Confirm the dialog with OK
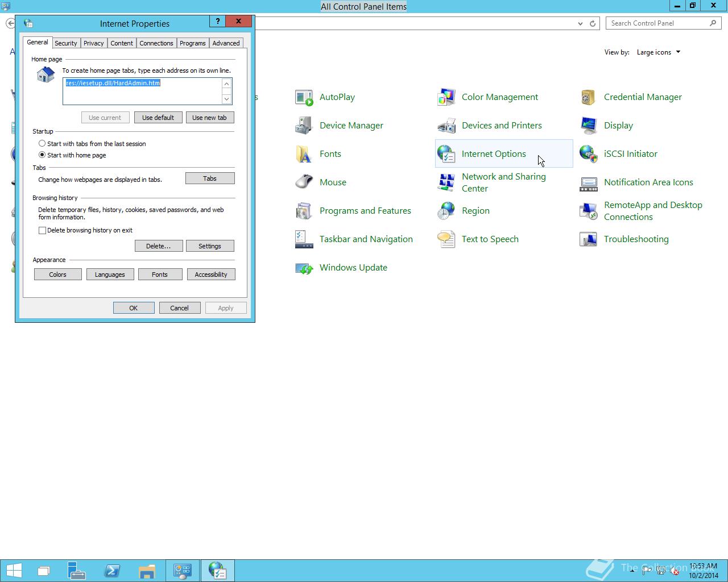 click(134, 308)
